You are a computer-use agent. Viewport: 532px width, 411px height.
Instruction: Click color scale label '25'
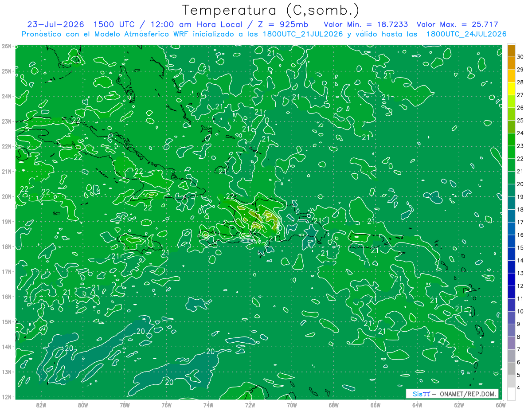pyautogui.click(x=520, y=120)
